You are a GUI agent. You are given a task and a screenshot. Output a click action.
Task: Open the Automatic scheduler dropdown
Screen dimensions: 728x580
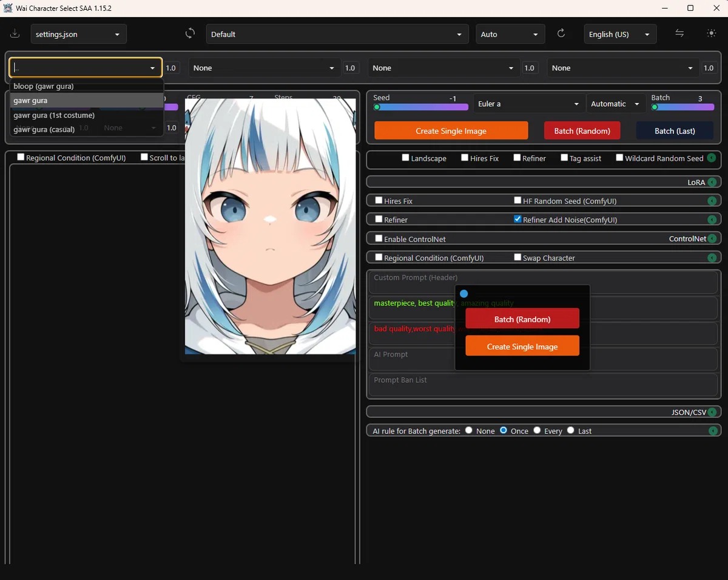tap(616, 104)
